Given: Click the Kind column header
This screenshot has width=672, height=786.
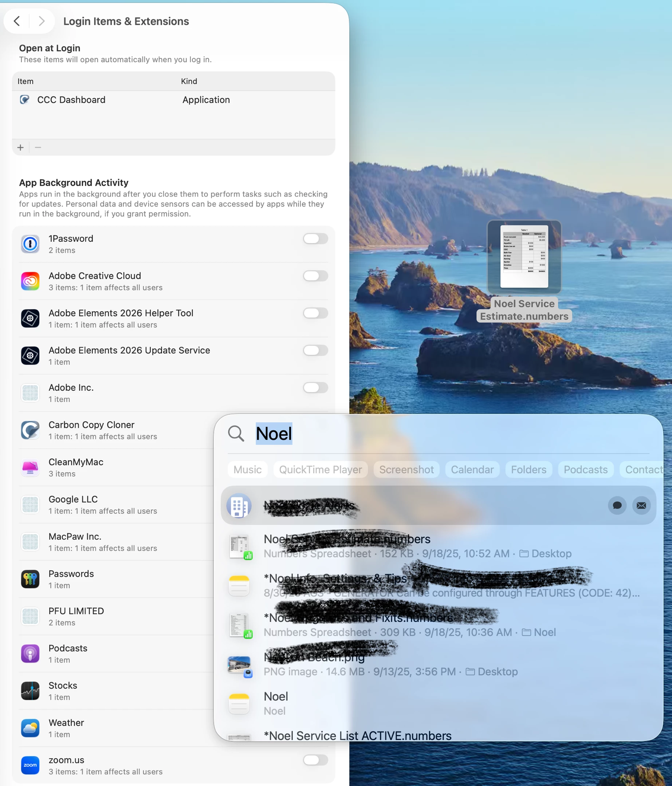Looking at the screenshot, I should (189, 81).
